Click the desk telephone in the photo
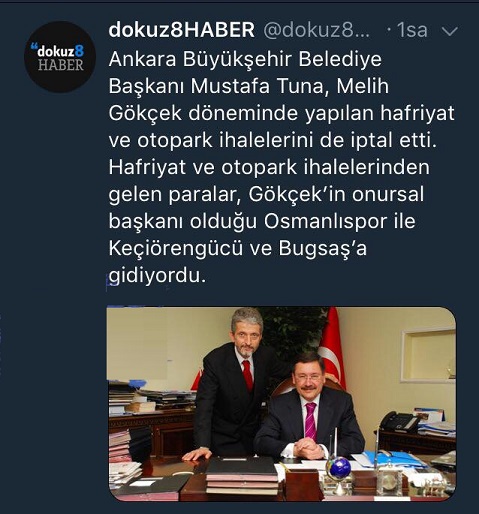 398,422
